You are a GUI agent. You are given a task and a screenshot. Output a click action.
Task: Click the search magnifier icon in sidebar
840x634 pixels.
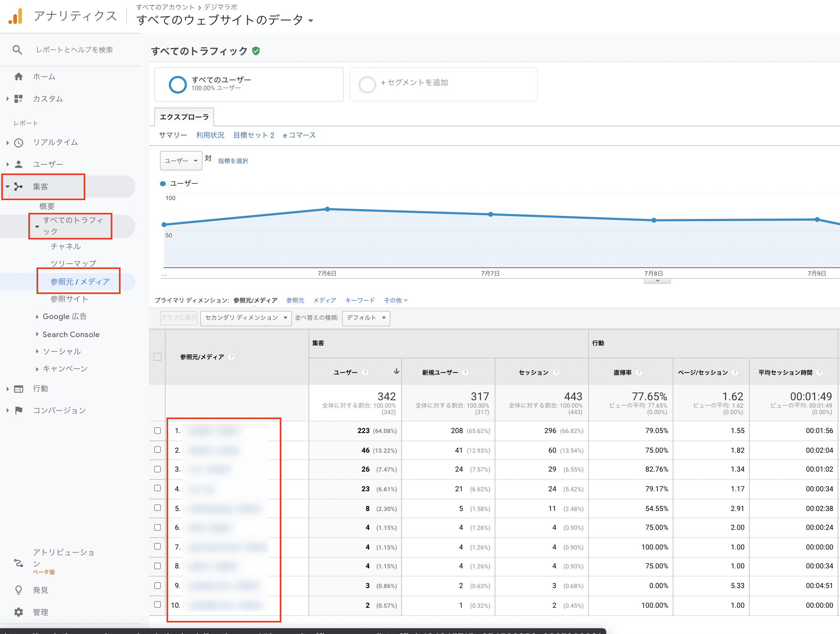pos(17,50)
